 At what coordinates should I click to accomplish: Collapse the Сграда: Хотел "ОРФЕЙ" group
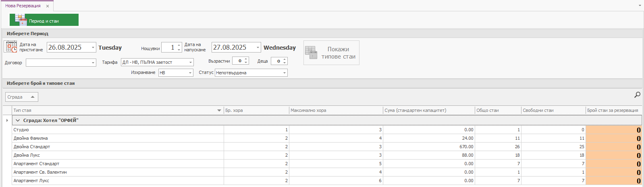point(18,120)
